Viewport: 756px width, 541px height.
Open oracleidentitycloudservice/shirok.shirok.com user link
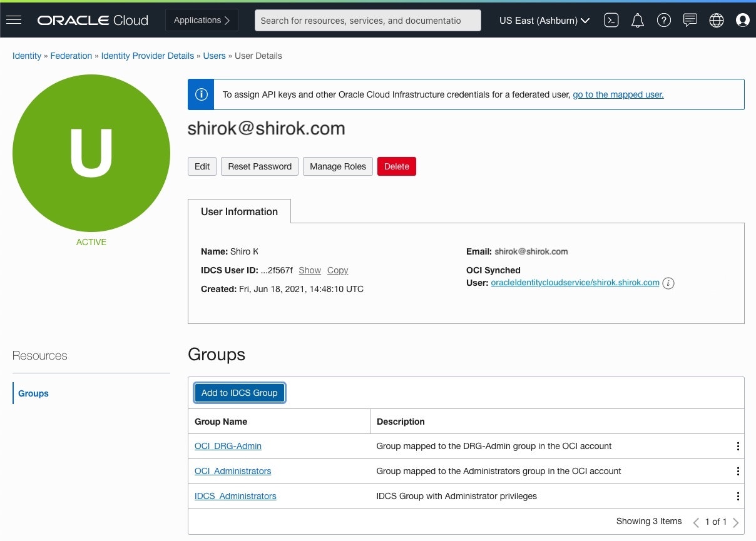click(575, 283)
